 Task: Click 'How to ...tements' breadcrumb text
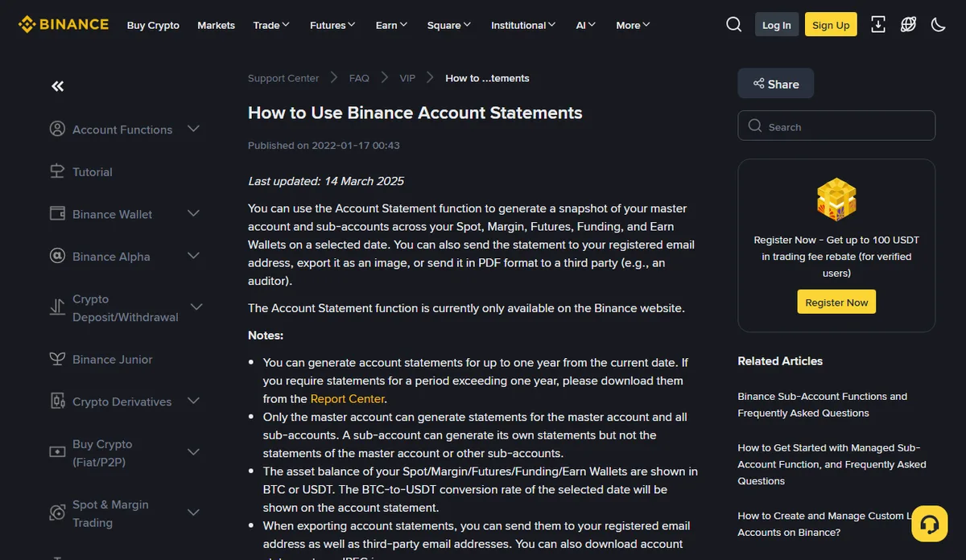click(x=487, y=78)
